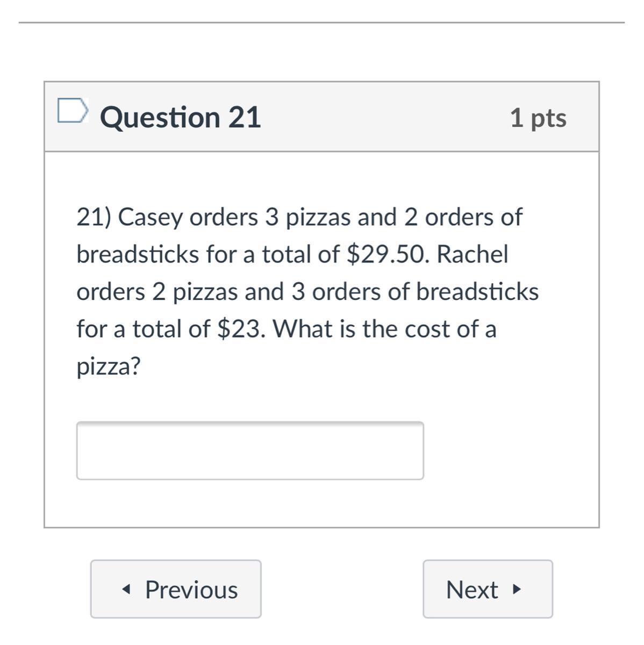644x645 pixels.
Task: Click the horizontal divider line at top
Action: coord(321,23)
